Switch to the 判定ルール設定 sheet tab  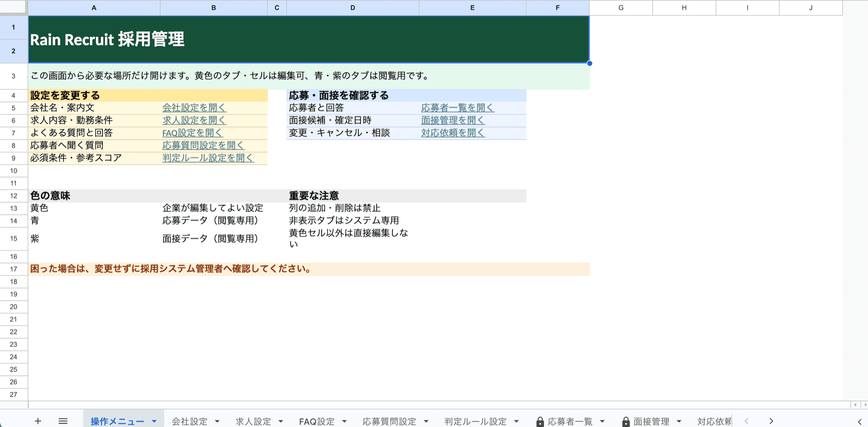pos(475,421)
